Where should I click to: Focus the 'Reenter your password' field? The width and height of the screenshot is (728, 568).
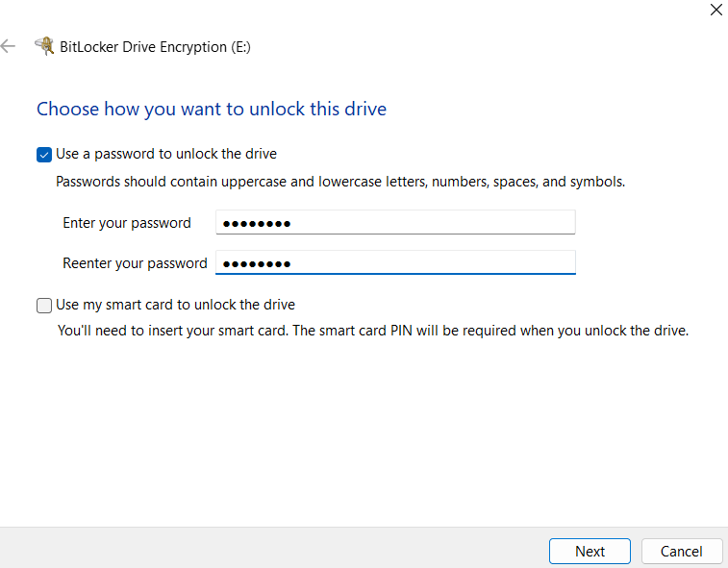(395, 262)
